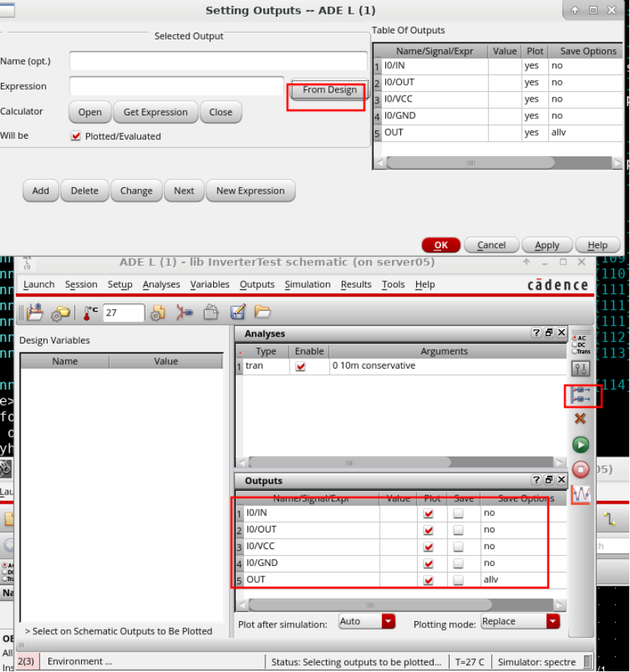Click the thermometer temperature icon
Image resolution: width=630 pixels, height=672 pixels.
point(91,312)
